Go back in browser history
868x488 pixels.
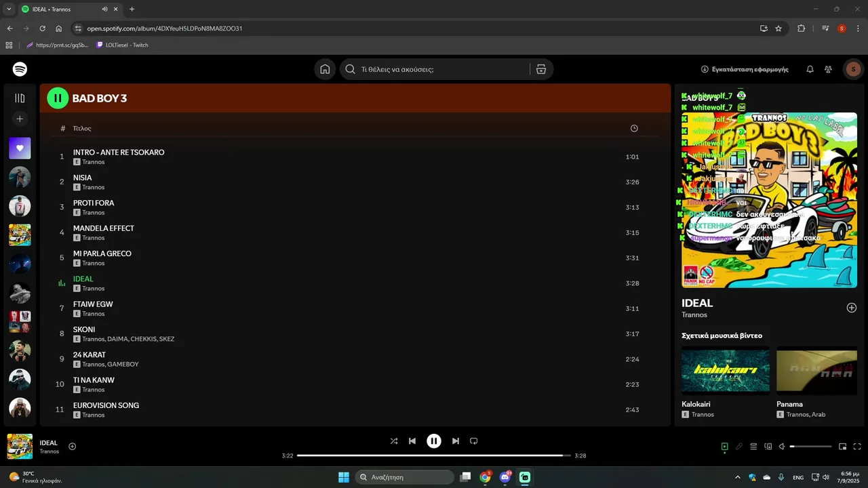click(9, 28)
